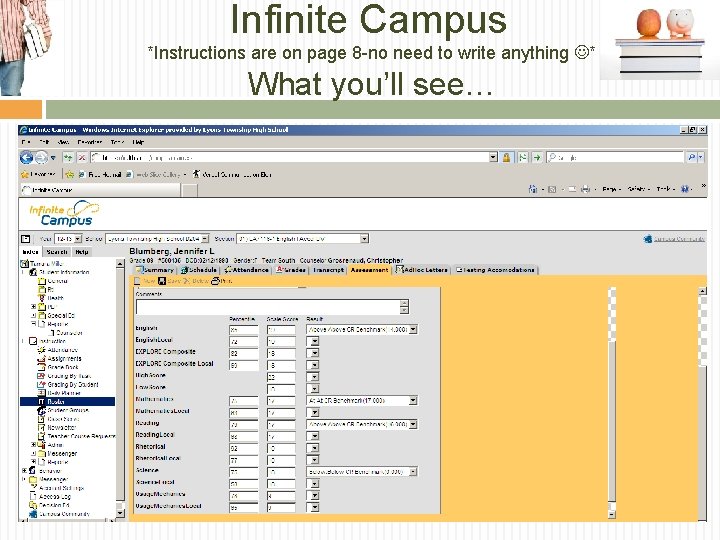This screenshot has width=720, height=540.
Task: Click the Campus Community link at top right
Action: coord(679,239)
